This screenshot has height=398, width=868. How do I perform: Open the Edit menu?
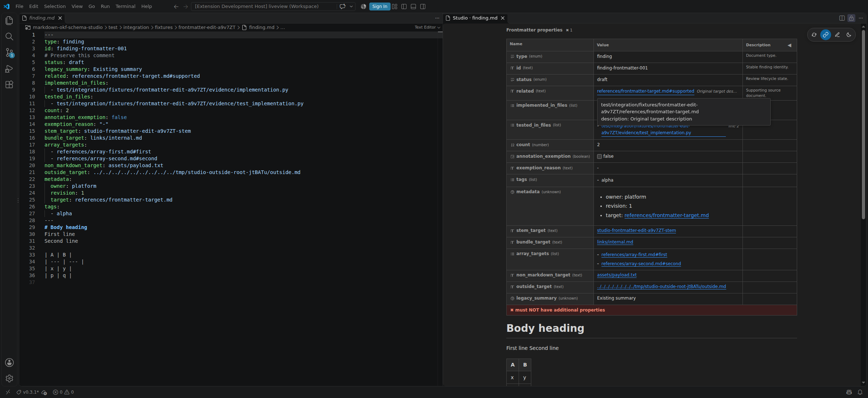(x=34, y=7)
